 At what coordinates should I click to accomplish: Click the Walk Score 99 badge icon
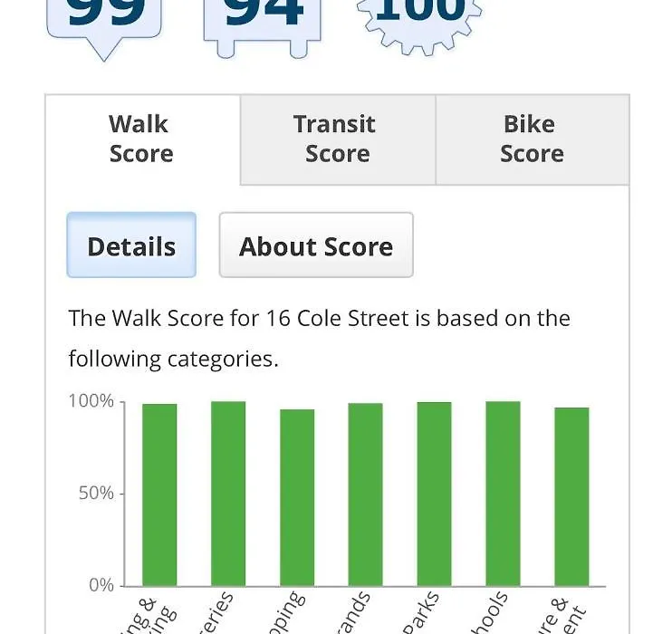coord(104,25)
